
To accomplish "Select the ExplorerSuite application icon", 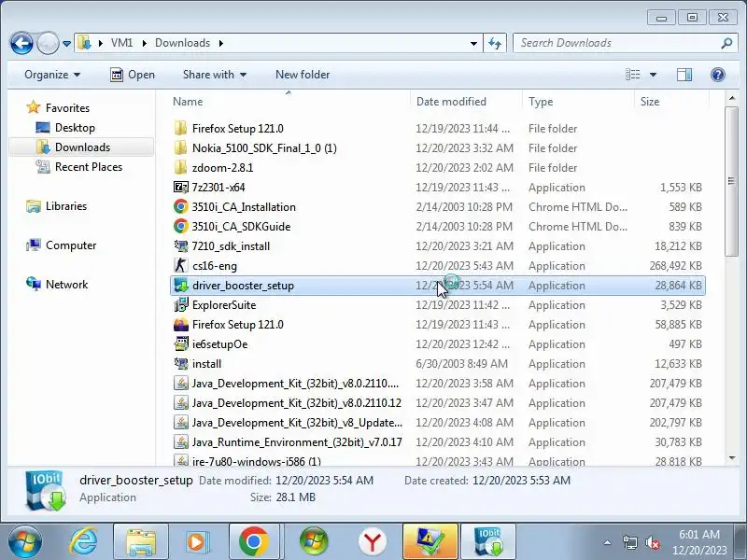I will [x=180, y=305].
